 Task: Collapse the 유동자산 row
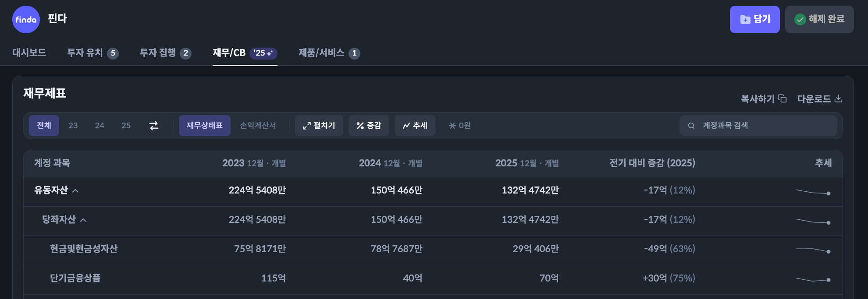[x=75, y=191]
